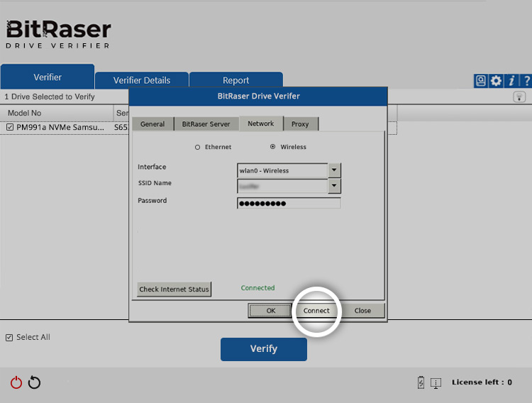The height and width of the screenshot is (403, 532).
Task: Click the information 'i' icon
Action: (511, 81)
